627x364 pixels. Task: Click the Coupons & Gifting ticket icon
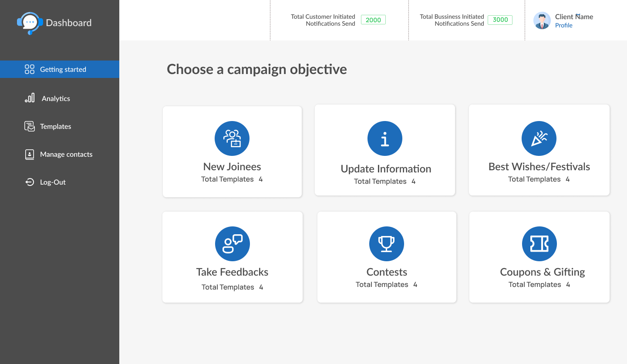coord(539,244)
